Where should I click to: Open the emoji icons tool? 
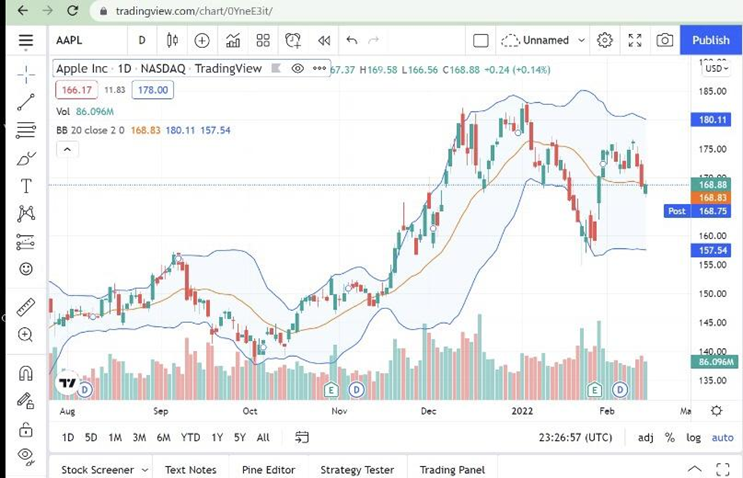(26, 269)
